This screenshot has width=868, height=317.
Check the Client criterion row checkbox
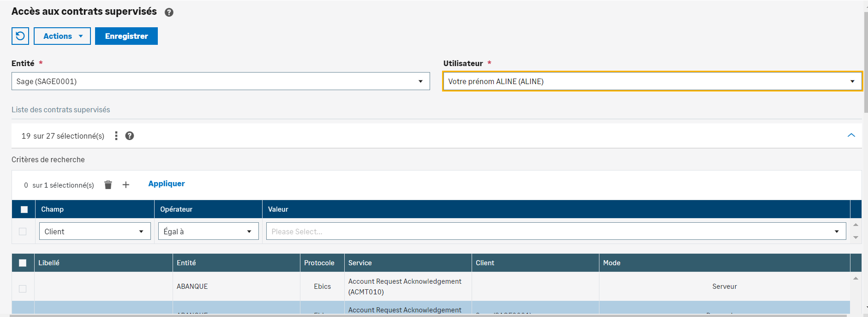[23, 232]
